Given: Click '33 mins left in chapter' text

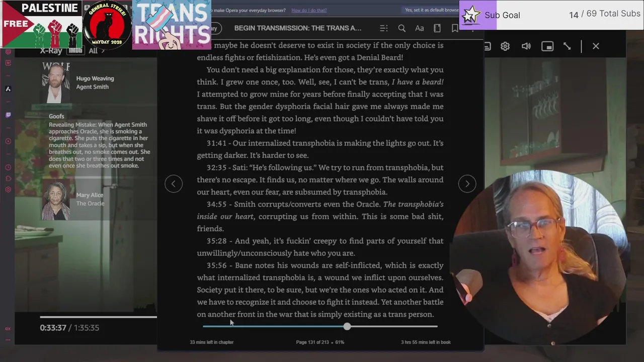Looking at the screenshot, I should (211, 342).
